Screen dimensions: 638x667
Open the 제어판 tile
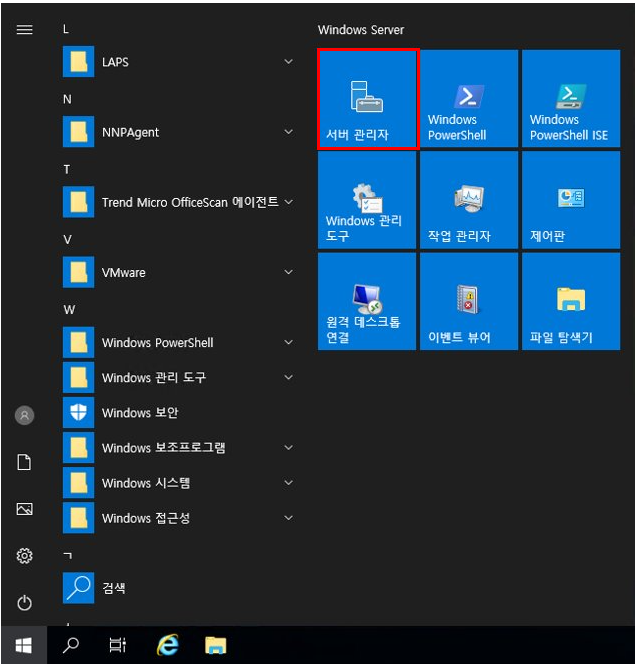(x=571, y=200)
